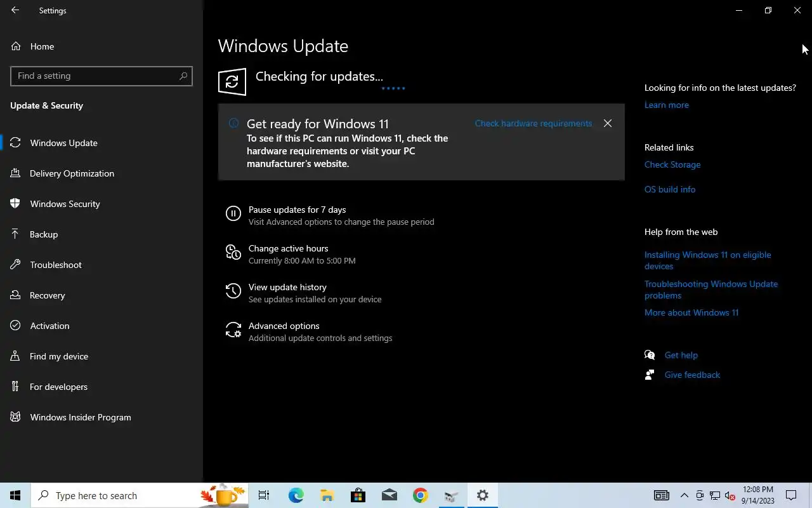The width and height of the screenshot is (812, 508).
Task: Go back using the Settings back arrow
Action: click(x=15, y=10)
